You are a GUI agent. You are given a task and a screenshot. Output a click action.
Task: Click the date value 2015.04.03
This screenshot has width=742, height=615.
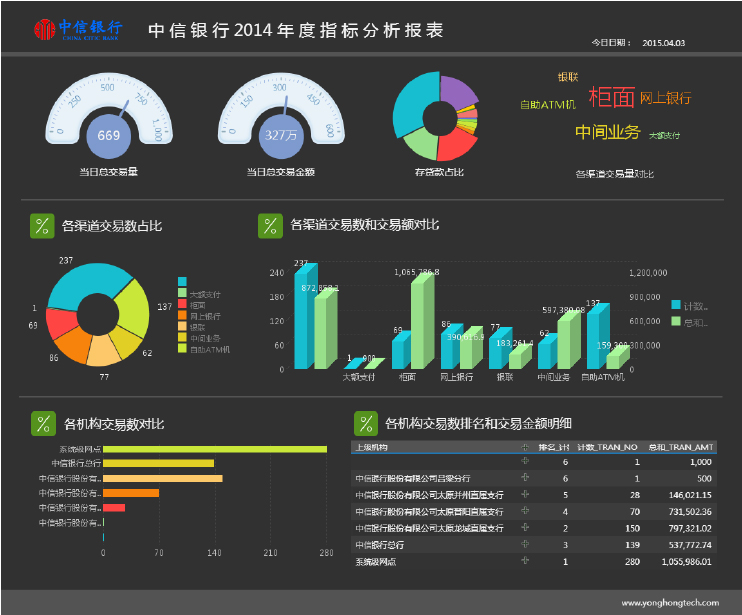663,43
